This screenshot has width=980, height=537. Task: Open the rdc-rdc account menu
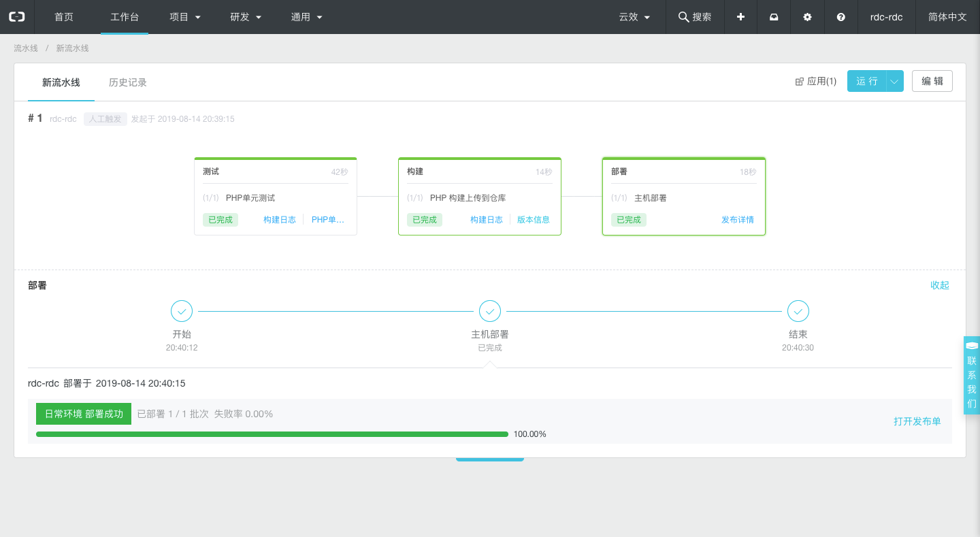pos(886,17)
